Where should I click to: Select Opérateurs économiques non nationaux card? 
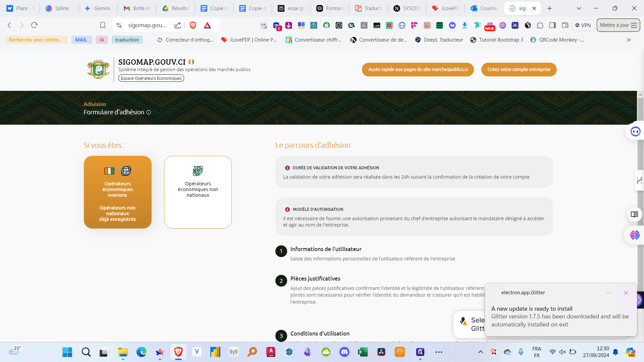pos(198,192)
